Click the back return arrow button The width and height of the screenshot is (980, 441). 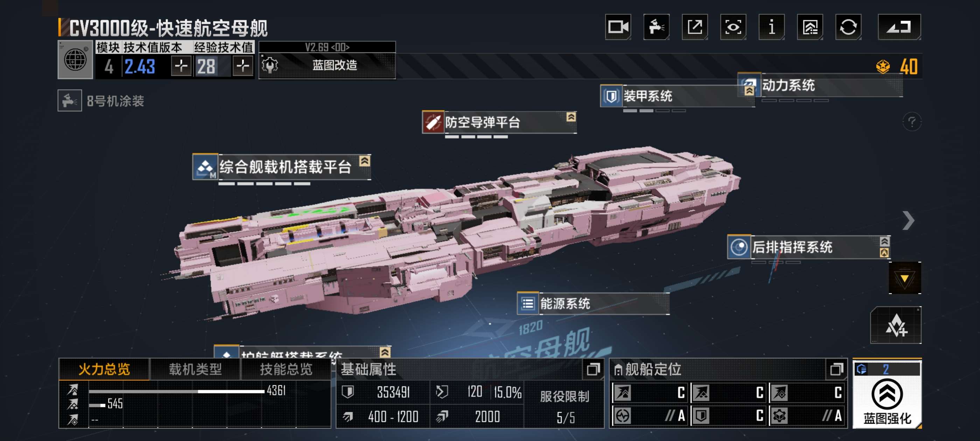pyautogui.click(x=899, y=27)
